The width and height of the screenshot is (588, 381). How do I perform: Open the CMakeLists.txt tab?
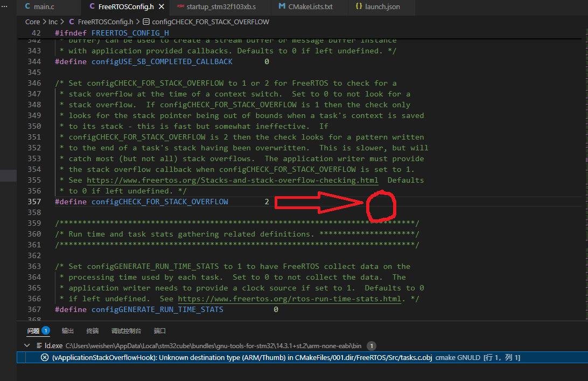tap(305, 7)
